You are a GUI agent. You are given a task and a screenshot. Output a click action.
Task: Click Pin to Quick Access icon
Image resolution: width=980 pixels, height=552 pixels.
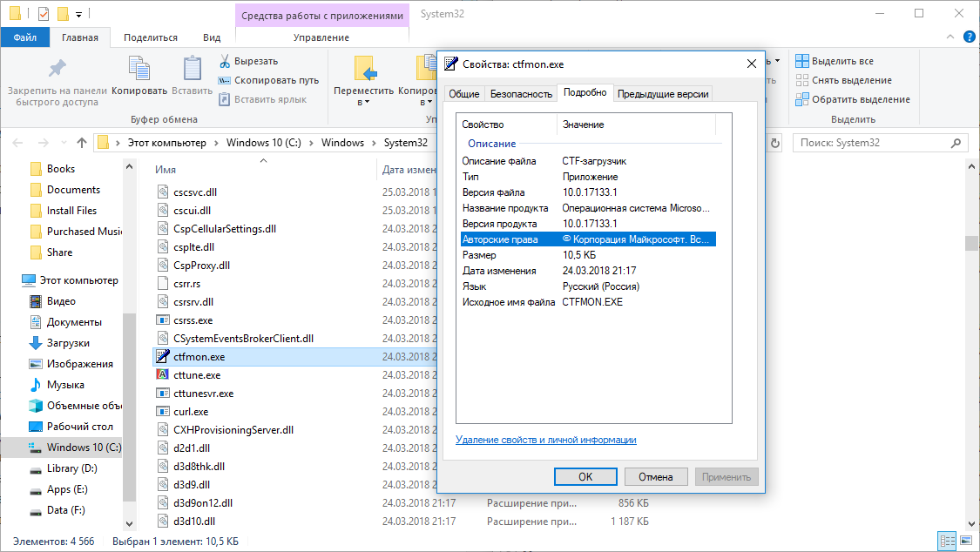57,68
